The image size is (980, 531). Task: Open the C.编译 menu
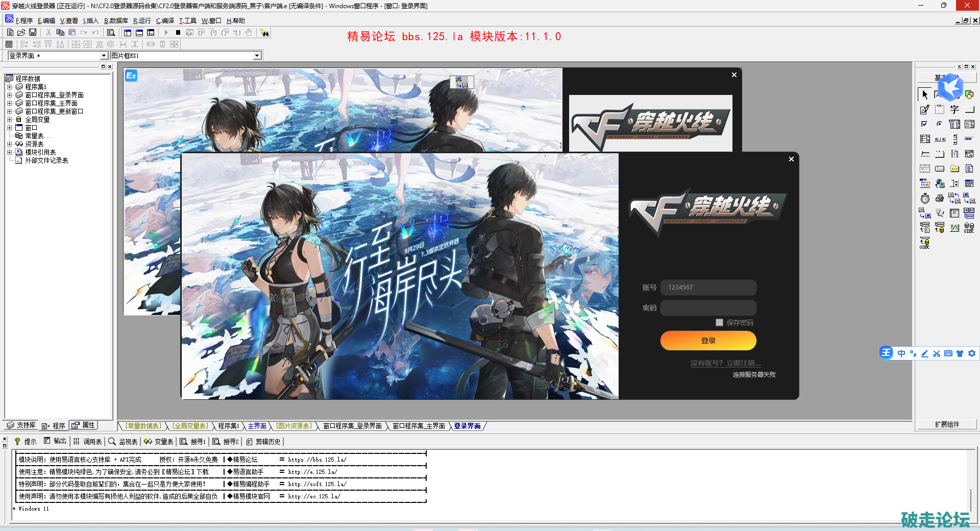(x=165, y=21)
